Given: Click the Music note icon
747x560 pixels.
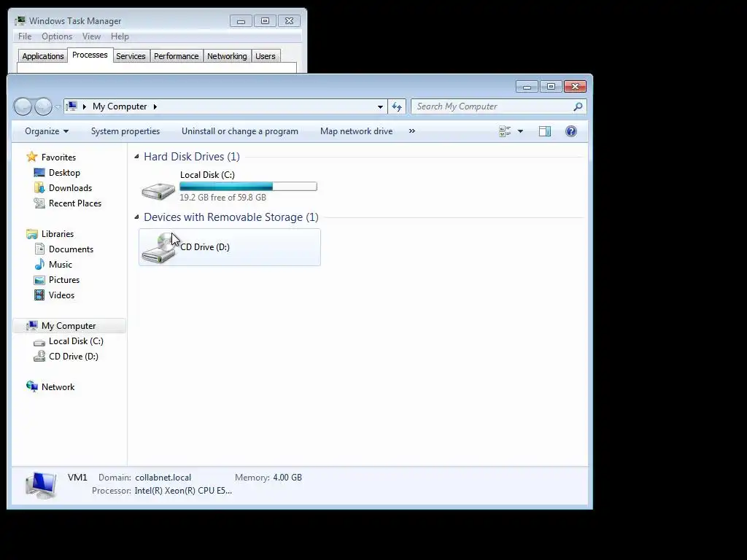Looking at the screenshot, I should pyautogui.click(x=39, y=264).
